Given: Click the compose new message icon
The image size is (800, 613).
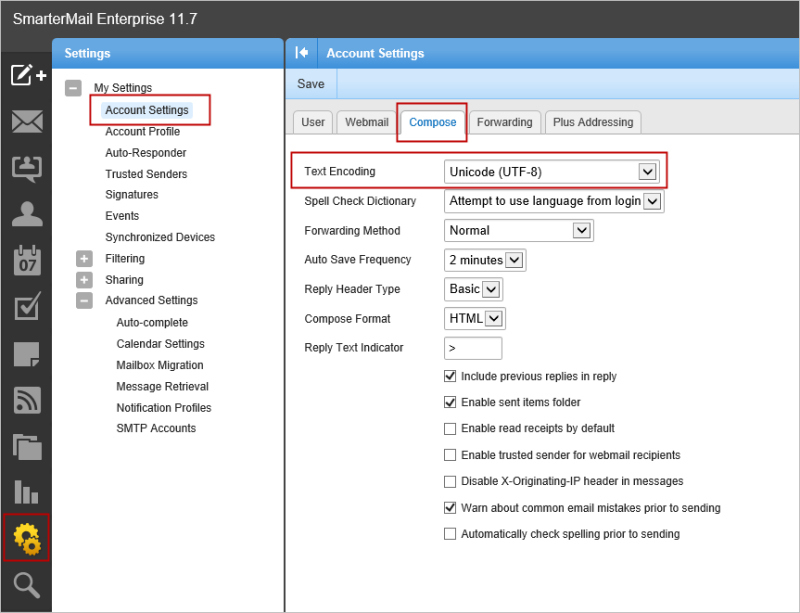Looking at the screenshot, I should click(x=27, y=75).
